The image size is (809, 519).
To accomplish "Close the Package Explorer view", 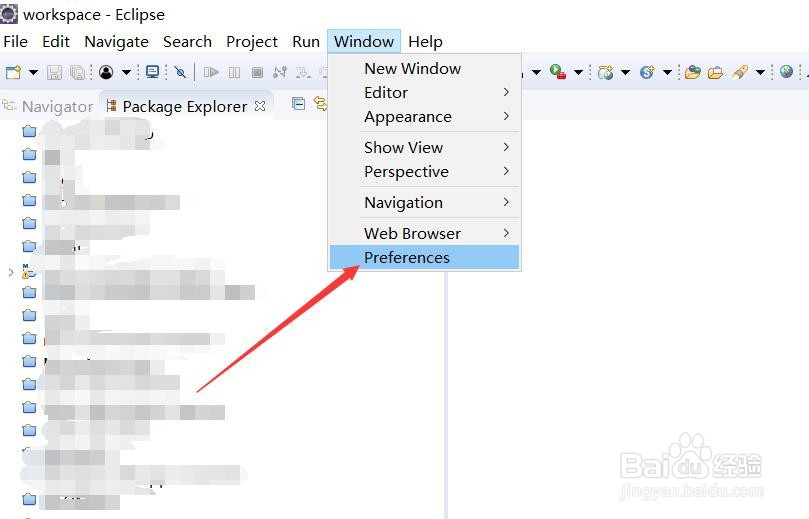I will (260, 106).
